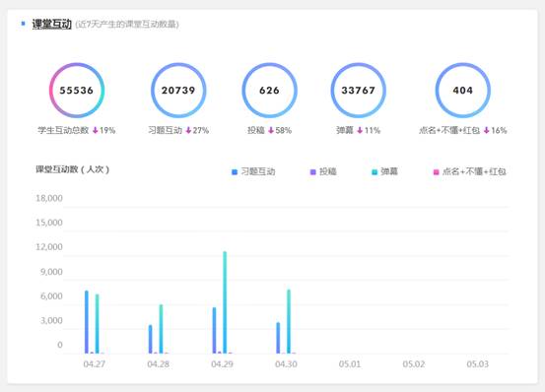Screen dimensions: 545x392
Task: Click the purple 投稿 legend color square
Action: (312, 171)
